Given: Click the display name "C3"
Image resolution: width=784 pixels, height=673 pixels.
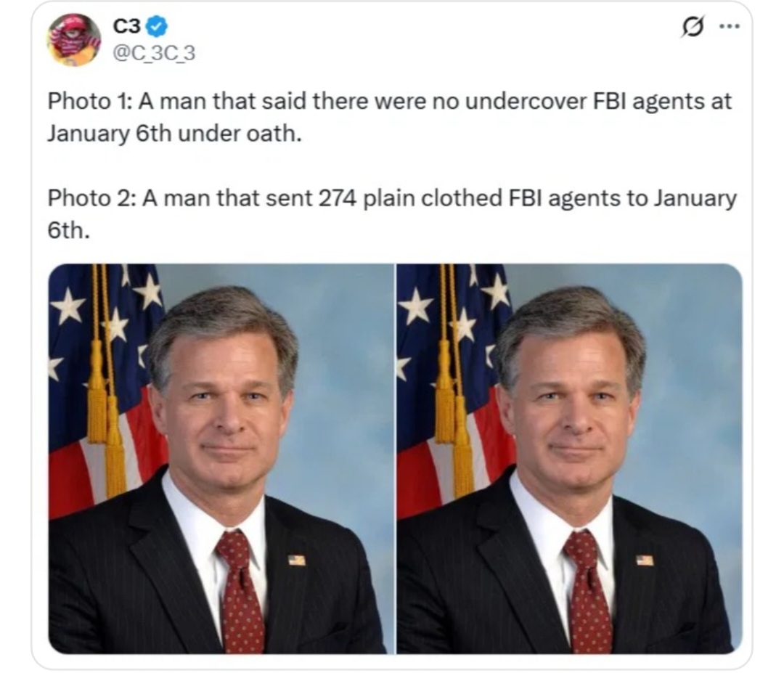Looking at the screenshot, I should (x=126, y=28).
